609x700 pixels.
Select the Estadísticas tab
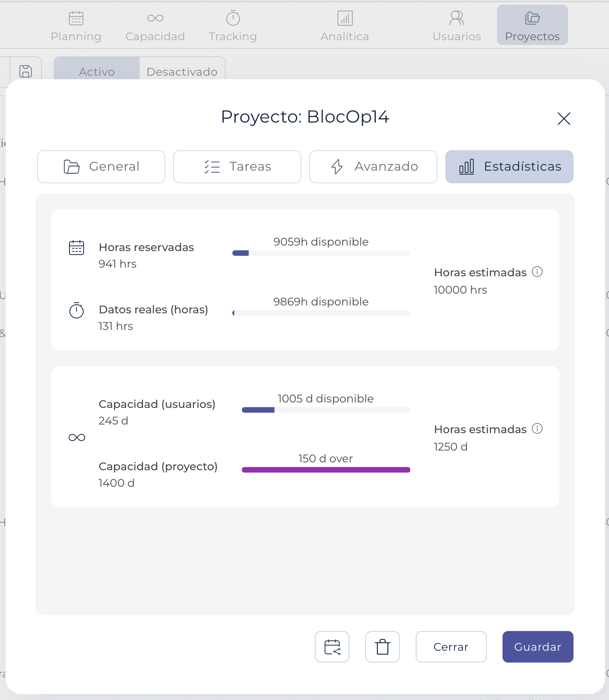(509, 167)
